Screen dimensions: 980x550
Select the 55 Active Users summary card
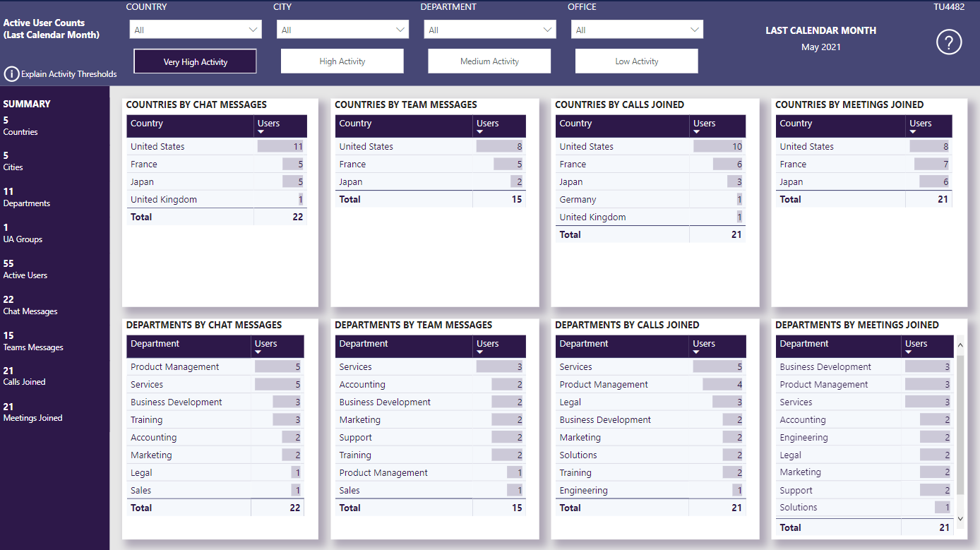click(25, 269)
